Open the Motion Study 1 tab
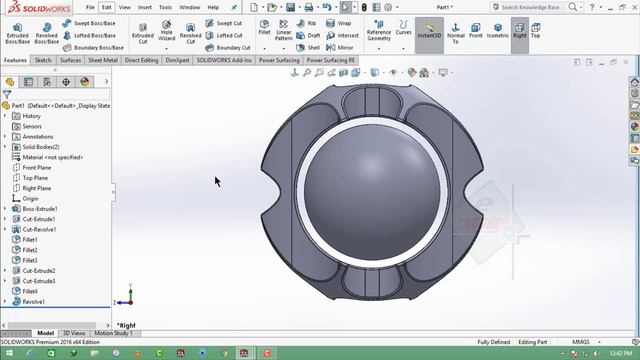 [113, 333]
